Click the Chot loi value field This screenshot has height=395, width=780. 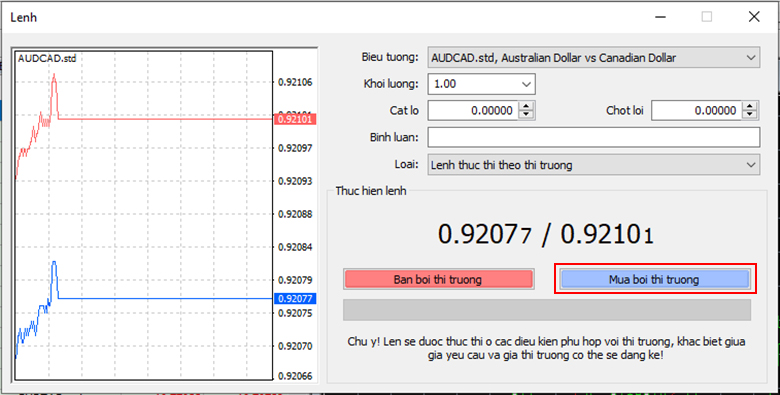click(x=696, y=110)
